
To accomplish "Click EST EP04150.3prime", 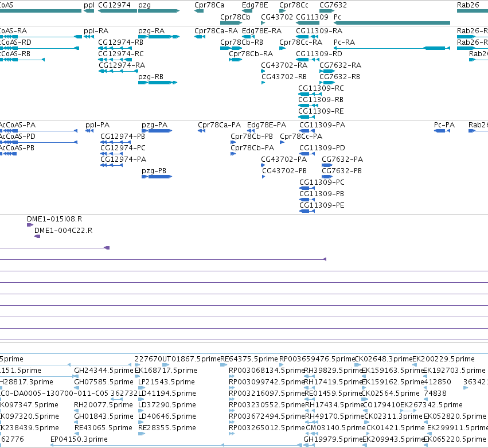I will tap(79, 439).
